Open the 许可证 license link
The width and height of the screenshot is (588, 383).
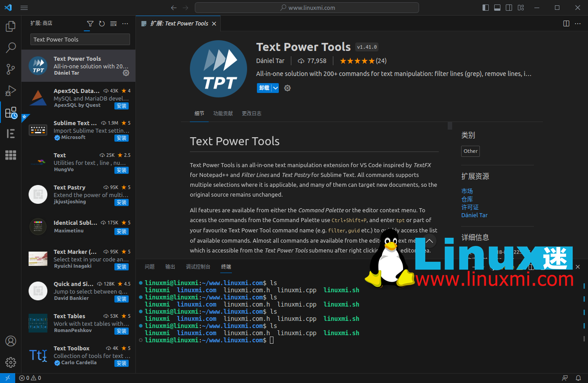[470, 207]
